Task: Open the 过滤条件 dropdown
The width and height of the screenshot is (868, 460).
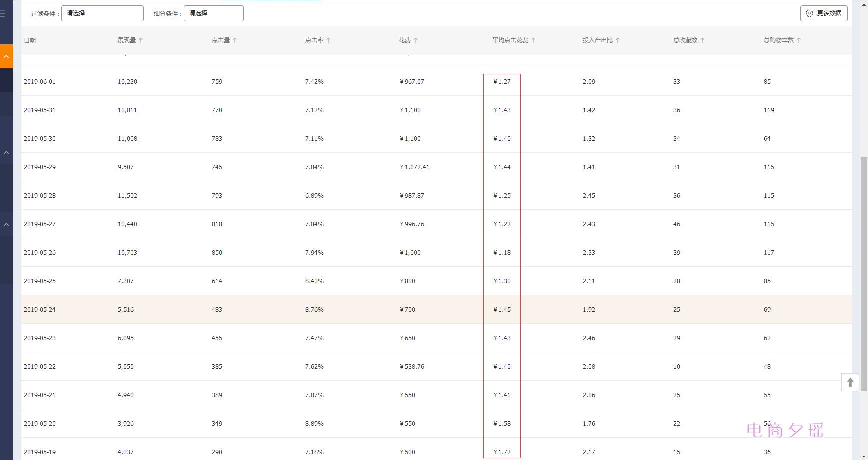Action: coord(102,13)
